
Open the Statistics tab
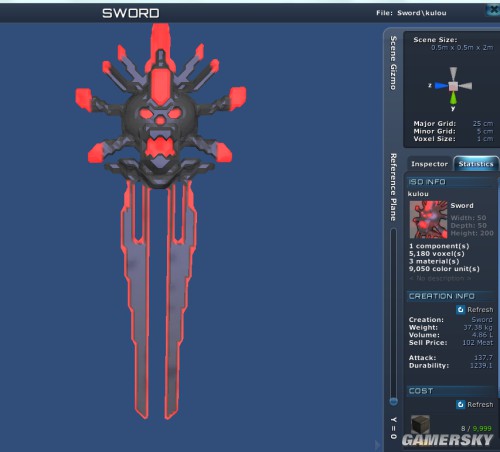[476, 164]
